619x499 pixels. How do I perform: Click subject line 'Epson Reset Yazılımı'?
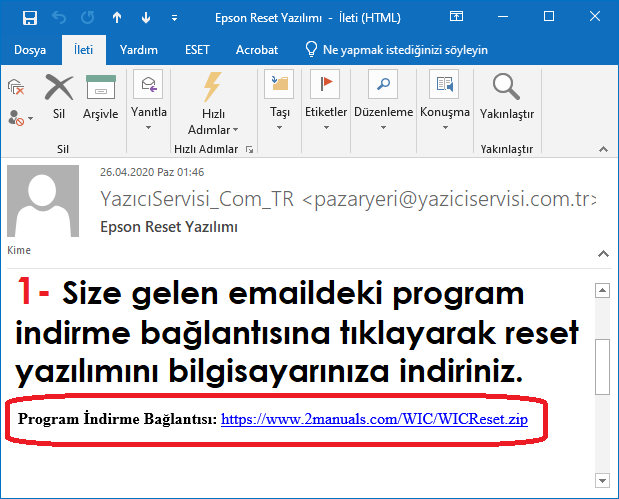click(169, 227)
